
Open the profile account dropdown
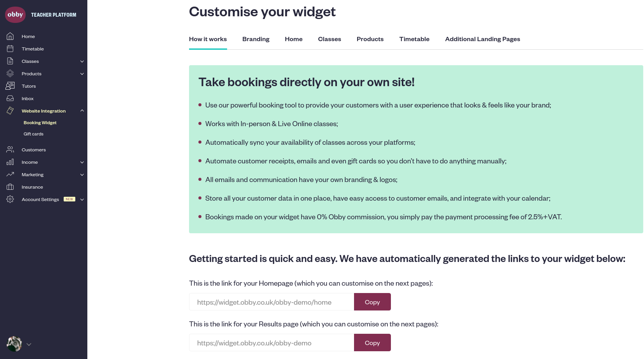click(x=29, y=344)
